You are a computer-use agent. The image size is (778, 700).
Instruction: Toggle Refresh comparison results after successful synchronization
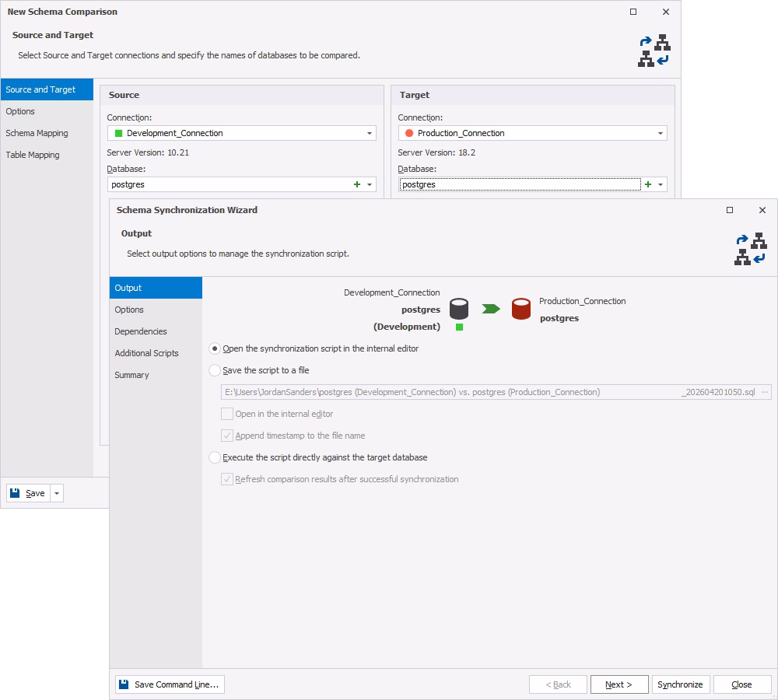[x=226, y=479]
